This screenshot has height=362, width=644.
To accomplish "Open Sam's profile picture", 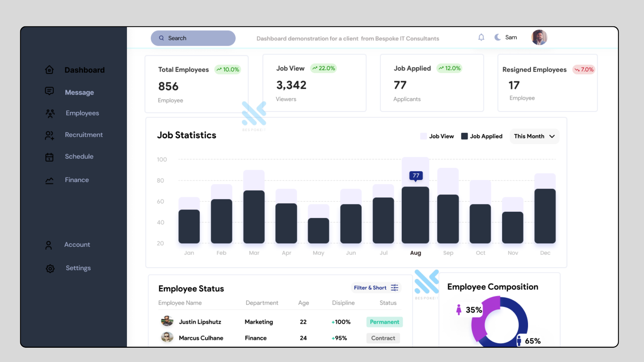I will pos(539,37).
